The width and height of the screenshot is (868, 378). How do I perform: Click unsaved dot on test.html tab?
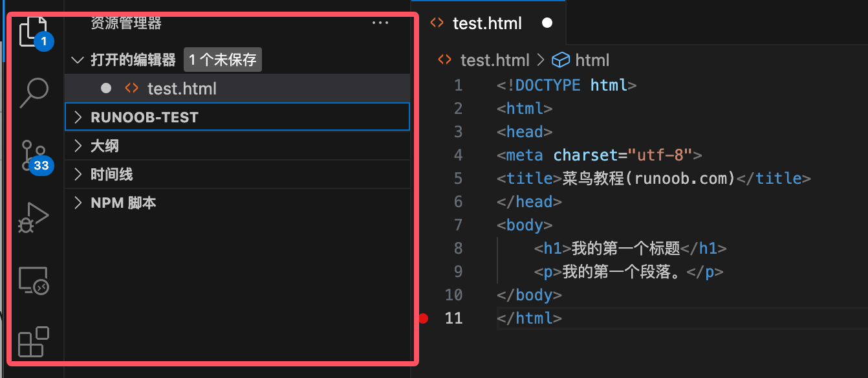pos(547,23)
